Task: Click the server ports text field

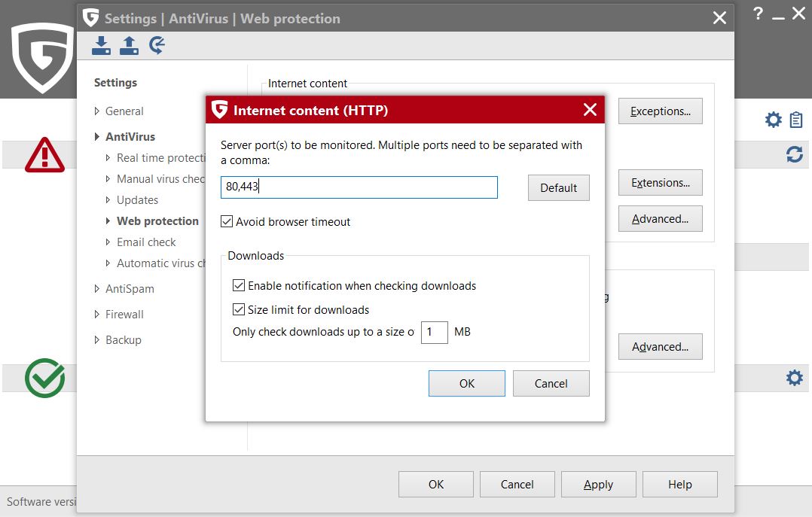Action: click(x=359, y=187)
